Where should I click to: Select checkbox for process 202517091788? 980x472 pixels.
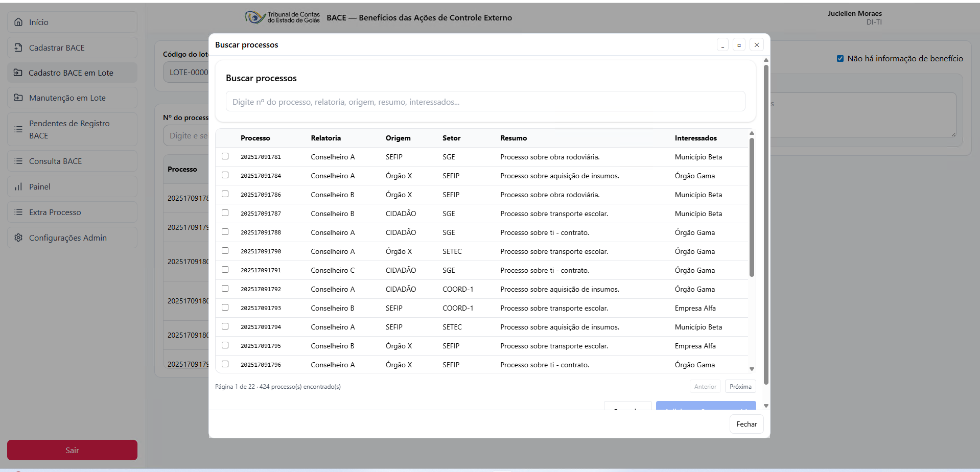pyautogui.click(x=225, y=232)
